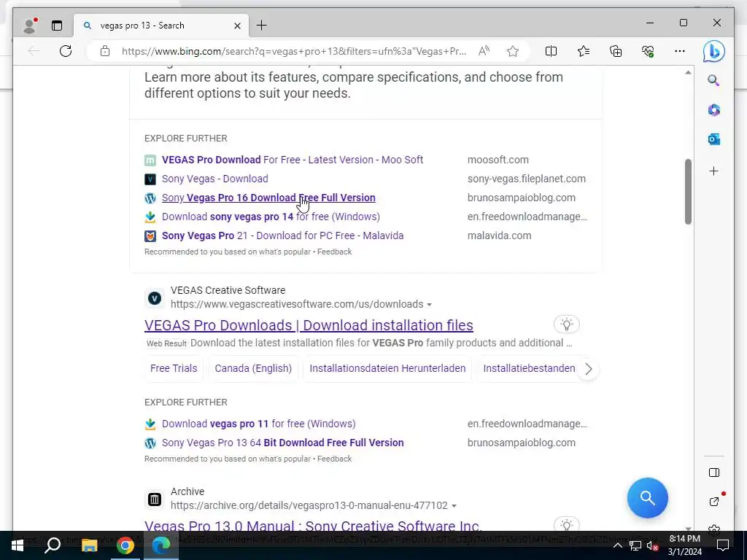The image size is (747, 560).
Task: Open taskbar search
Action: tap(53, 545)
